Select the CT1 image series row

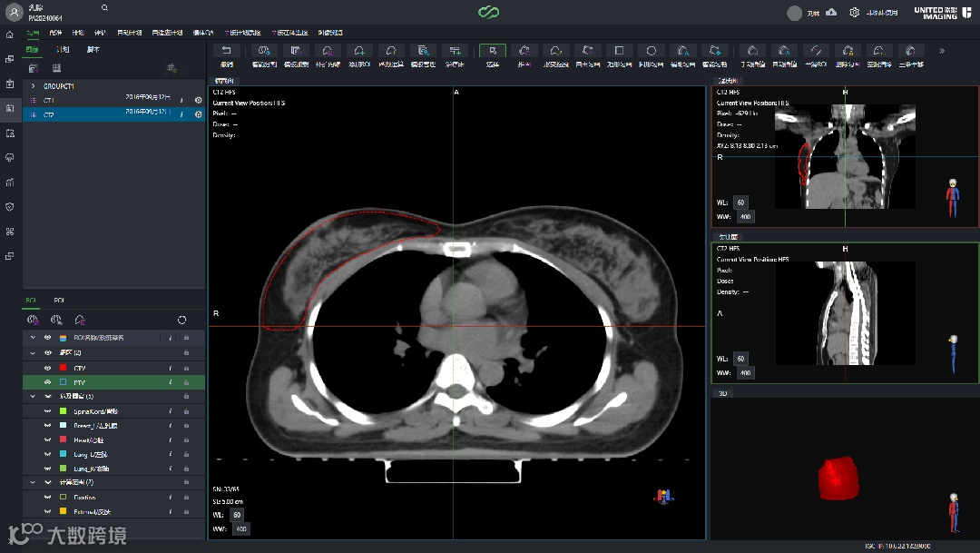113,100
